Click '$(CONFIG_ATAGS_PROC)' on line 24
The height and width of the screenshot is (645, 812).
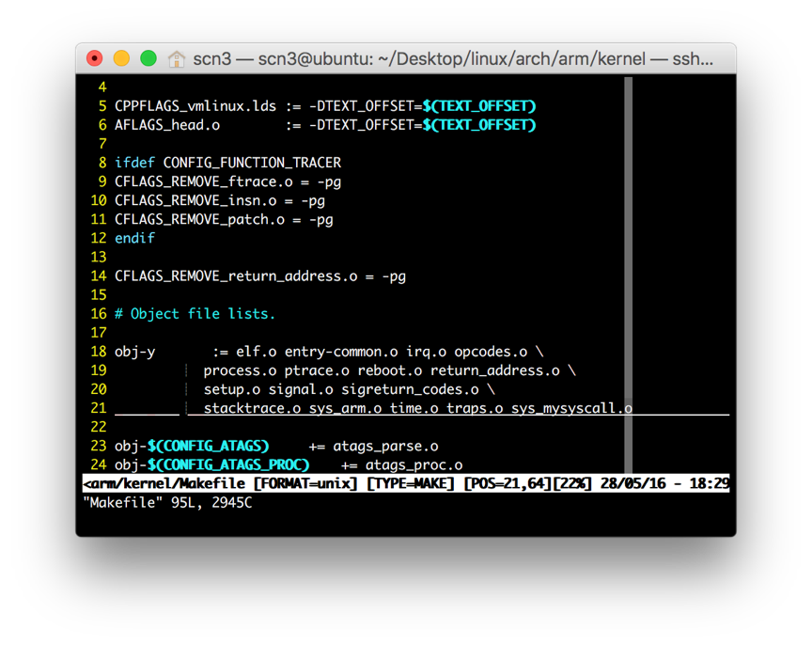click(227, 464)
